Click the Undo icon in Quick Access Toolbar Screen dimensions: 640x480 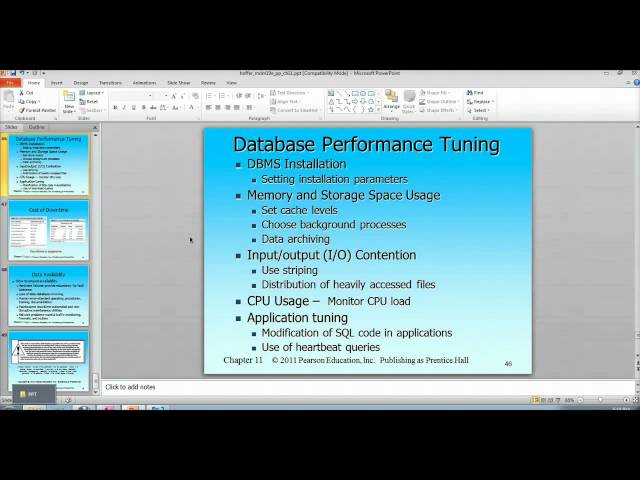[x=22, y=73]
